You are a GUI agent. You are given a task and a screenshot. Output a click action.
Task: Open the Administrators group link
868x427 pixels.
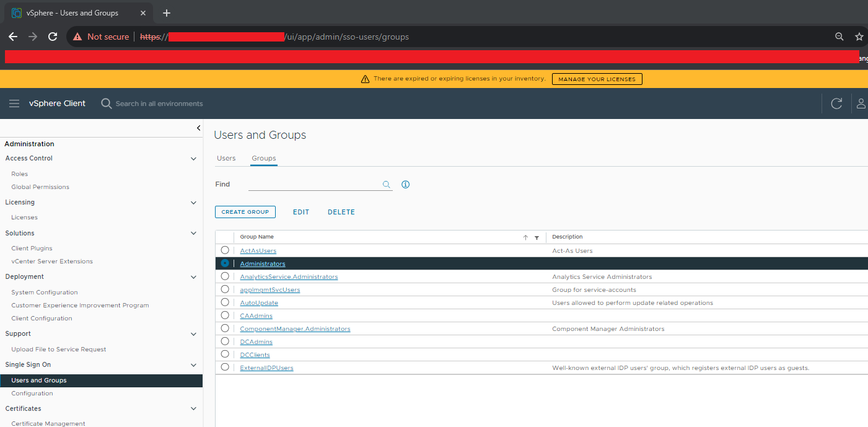point(262,263)
